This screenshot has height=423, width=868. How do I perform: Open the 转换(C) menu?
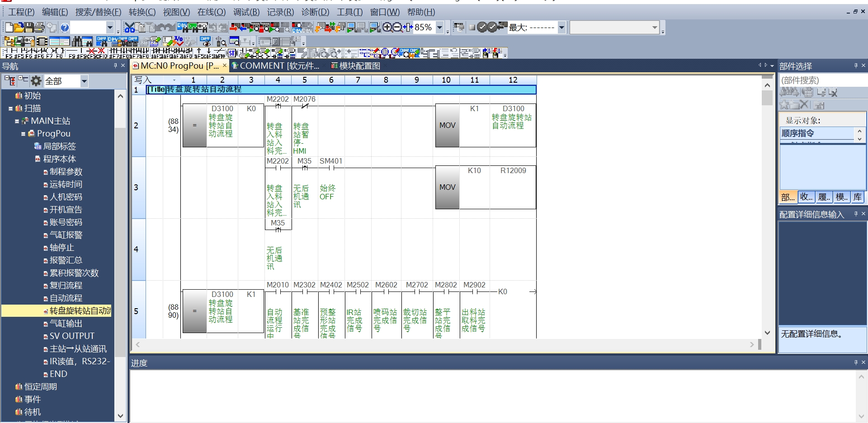click(142, 12)
